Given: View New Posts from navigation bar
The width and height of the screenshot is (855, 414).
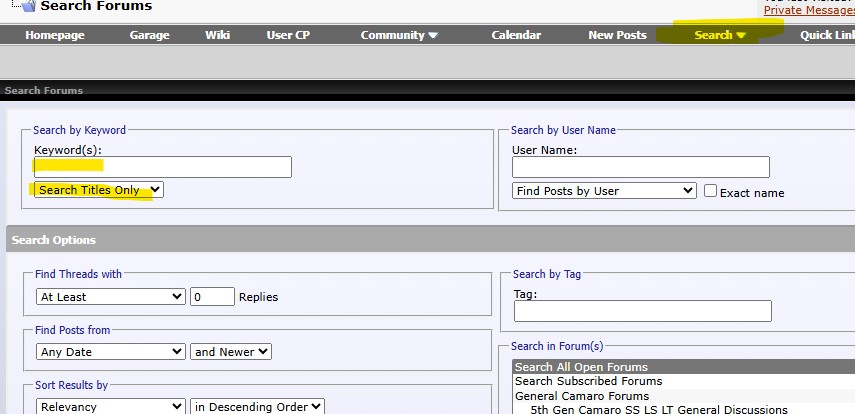Looking at the screenshot, I should point(617,35).
